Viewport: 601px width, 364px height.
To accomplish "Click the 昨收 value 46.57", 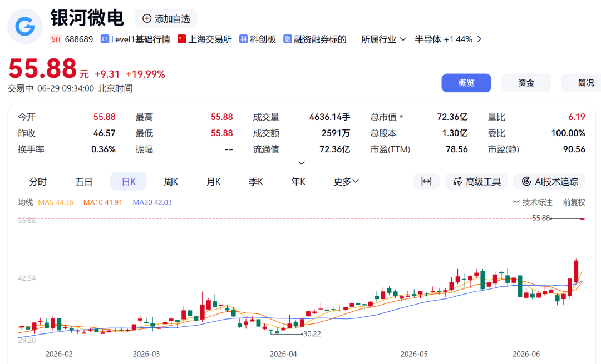I will click(x=104, y=133).
